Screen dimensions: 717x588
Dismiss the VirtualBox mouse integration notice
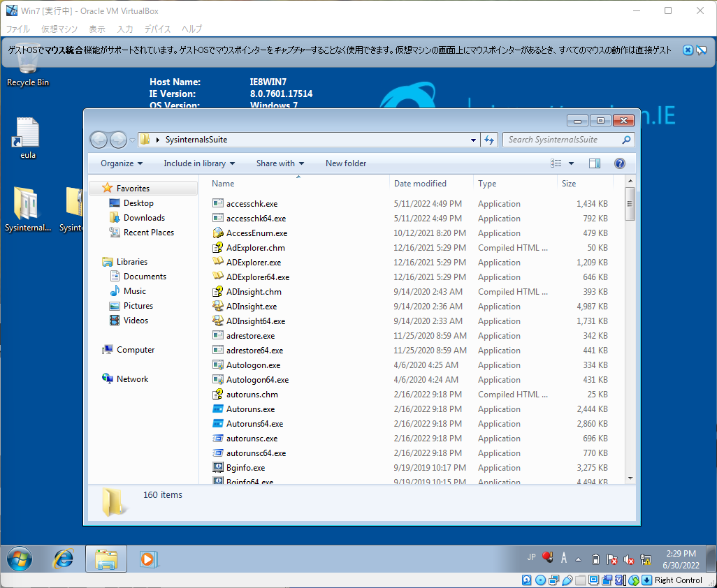(x=687, y=50)
